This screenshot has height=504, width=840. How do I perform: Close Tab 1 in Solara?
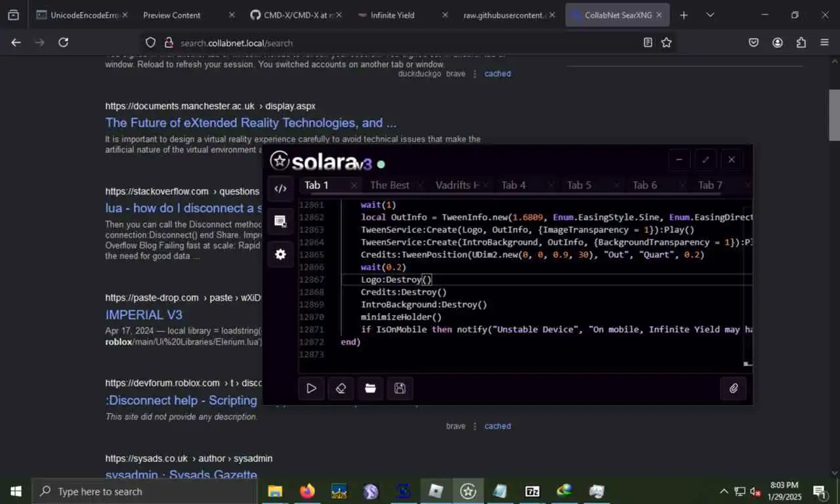point(354,186)
